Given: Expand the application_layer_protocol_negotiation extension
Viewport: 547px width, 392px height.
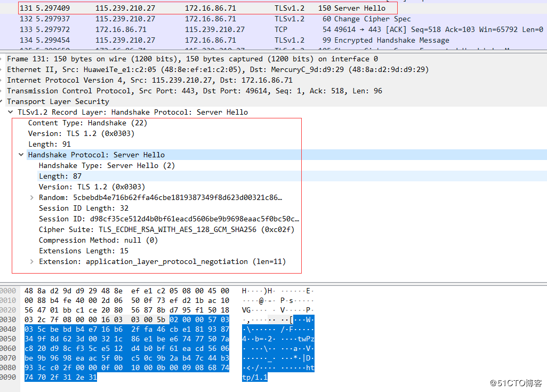Looking at the screenshot, I should 32,261.
